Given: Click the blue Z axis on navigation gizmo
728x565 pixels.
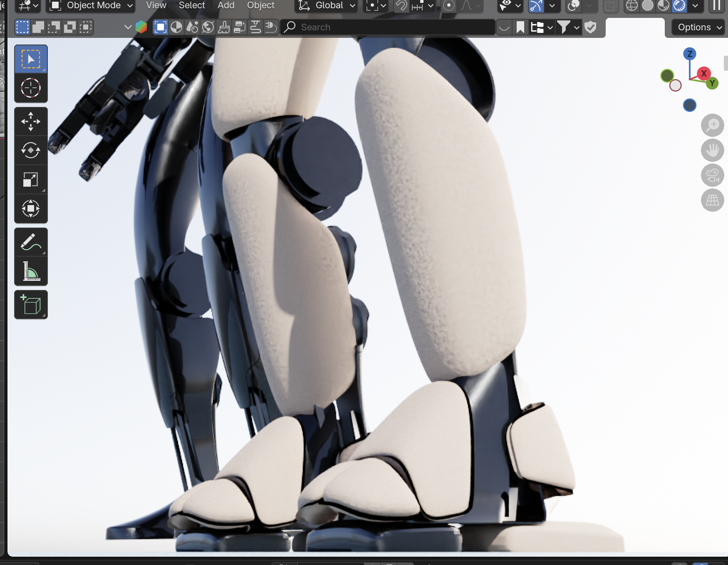Looking at the screenshot, I should coord(689,54).
